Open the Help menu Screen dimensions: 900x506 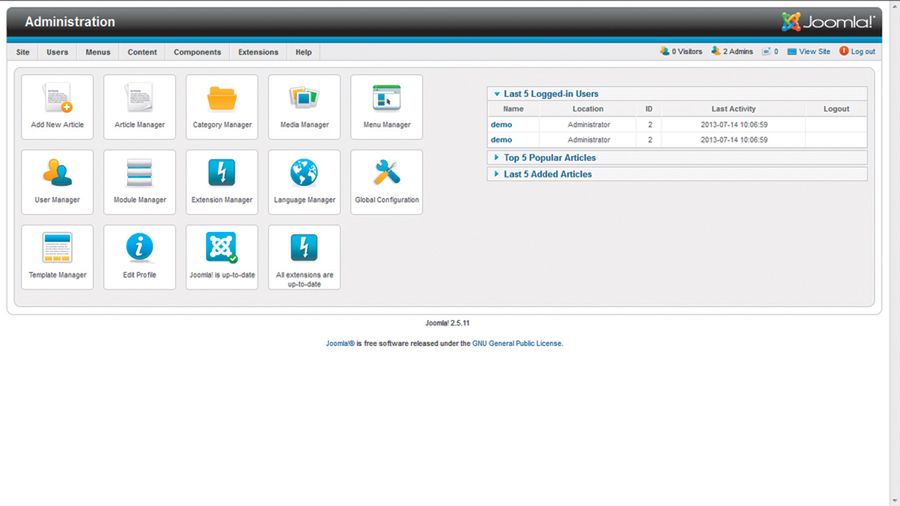(x=304, y=52)
